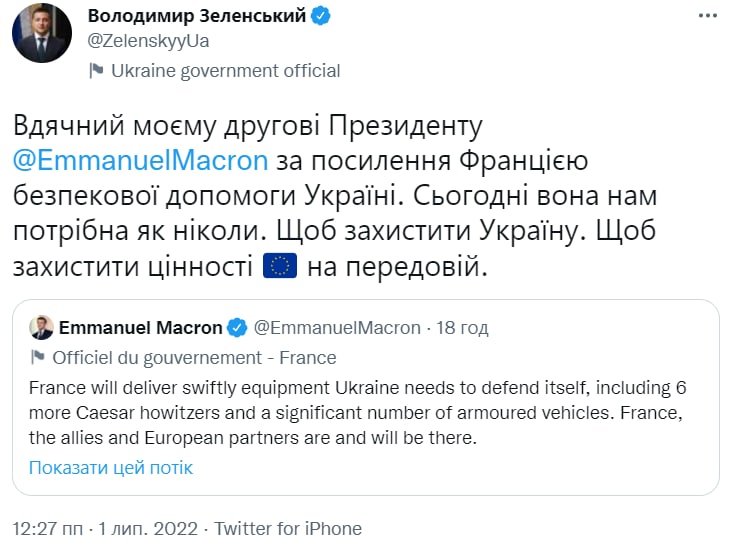Click the flag icon beside Officiel du gouvernement
Image resolution: width=731 pixels, height=551 pixels.
[37, 358]
